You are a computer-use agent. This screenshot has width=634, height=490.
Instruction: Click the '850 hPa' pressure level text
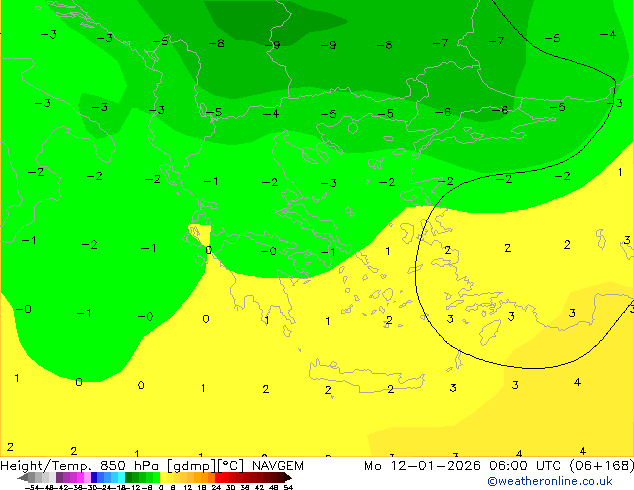129,466
